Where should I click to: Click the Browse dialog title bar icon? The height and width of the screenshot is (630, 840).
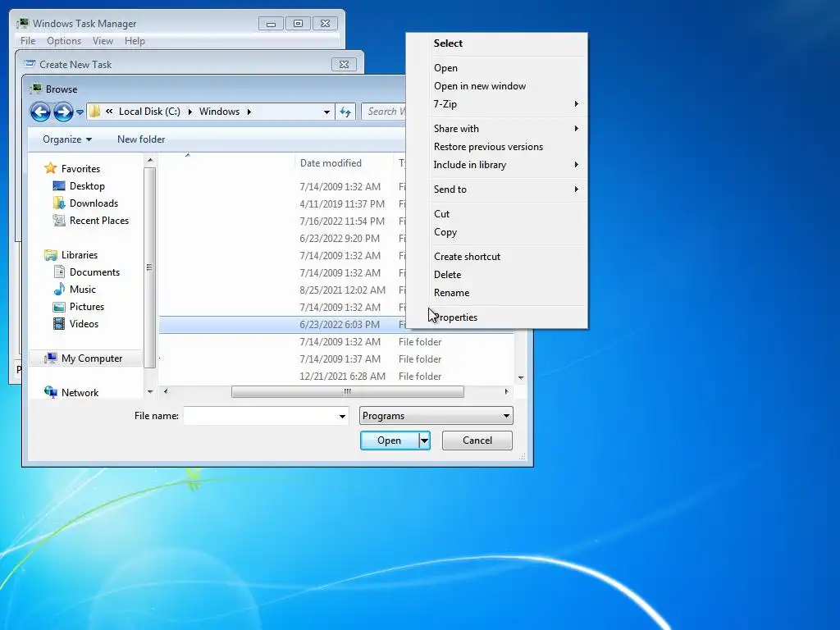pyautogui.click(x=36, y=89)
